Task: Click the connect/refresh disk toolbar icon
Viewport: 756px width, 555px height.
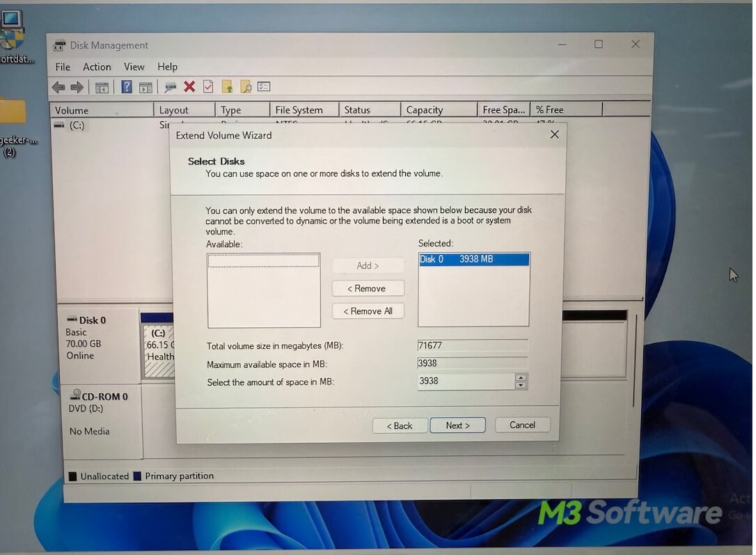Action: (170, 87)
